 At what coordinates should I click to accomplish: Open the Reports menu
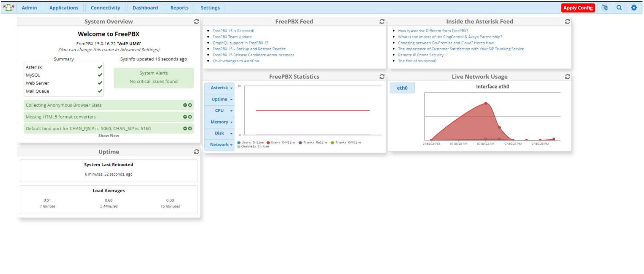pos(179,8)
